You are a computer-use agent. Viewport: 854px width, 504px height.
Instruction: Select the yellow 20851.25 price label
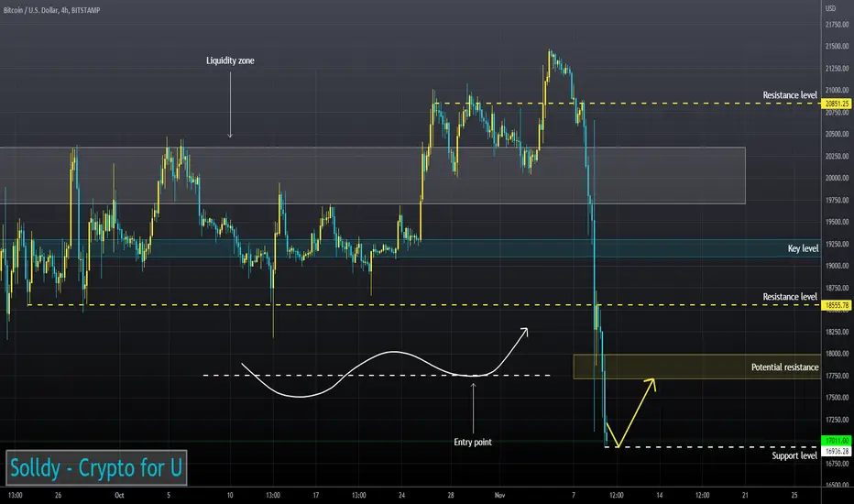836,104
